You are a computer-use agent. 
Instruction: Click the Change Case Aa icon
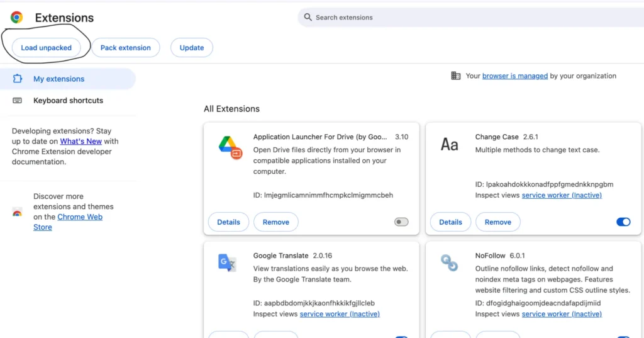449,145
